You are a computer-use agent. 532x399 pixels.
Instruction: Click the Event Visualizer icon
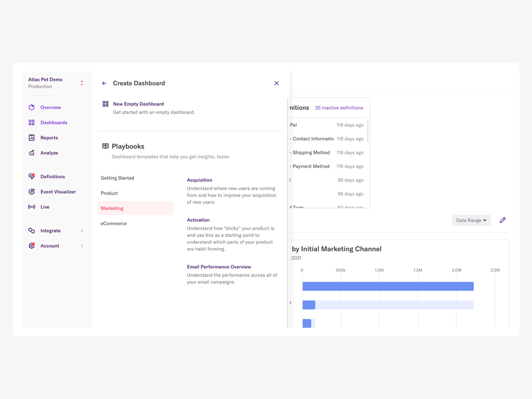click(x=31, y=192)
